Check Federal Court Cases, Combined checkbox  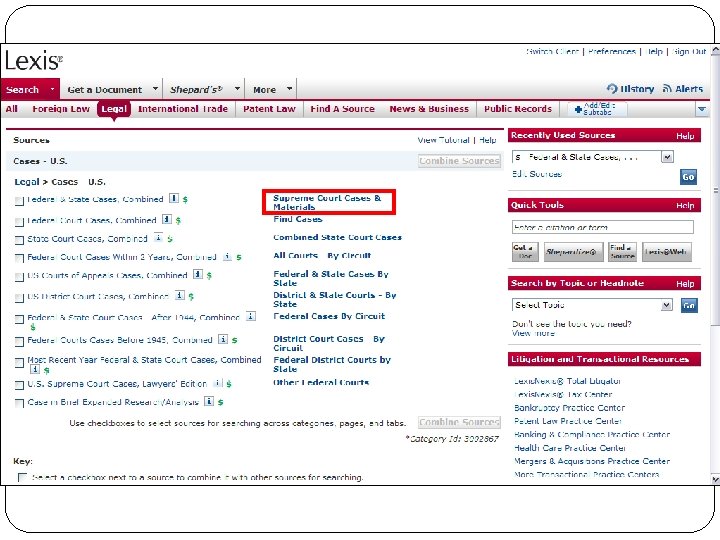(x=19, y=222)
